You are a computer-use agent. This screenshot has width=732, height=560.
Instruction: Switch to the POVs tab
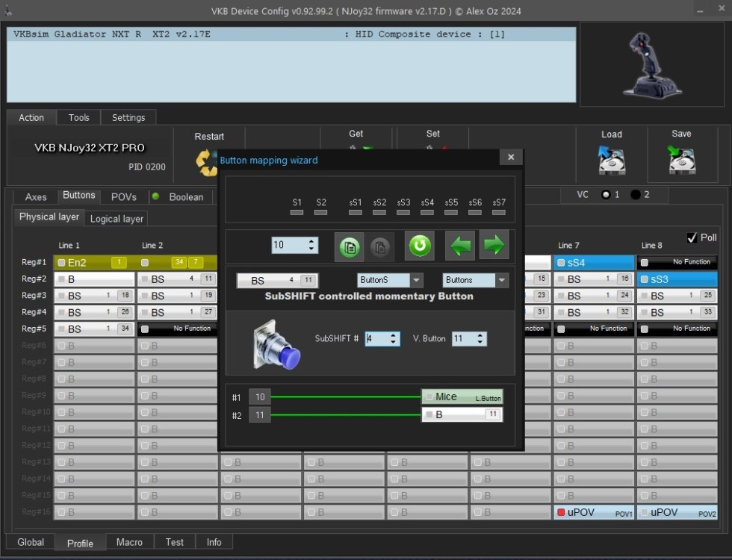pos(124,197)
